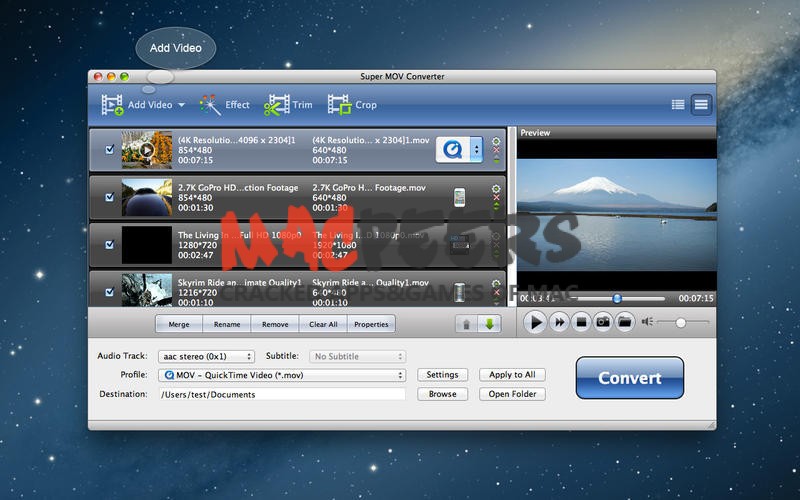Uncheck the 4K Resolution video checkbox

(x=110, y=150)
